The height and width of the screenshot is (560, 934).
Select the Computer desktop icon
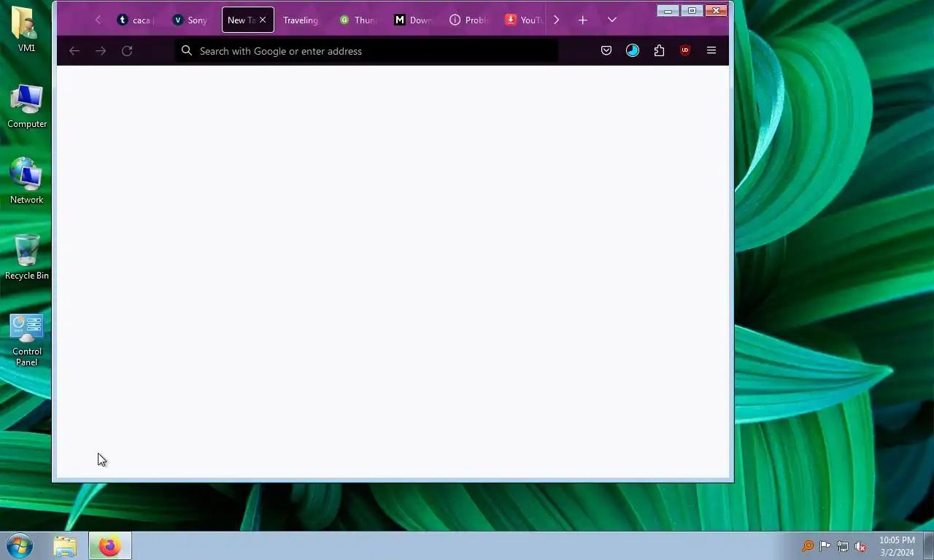coord(27,106)
